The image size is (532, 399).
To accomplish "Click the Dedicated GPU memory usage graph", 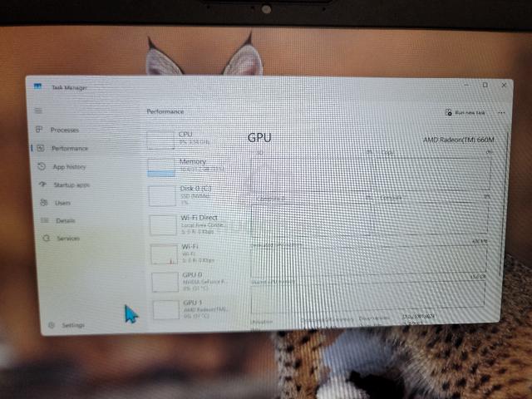I will (x=369, y=260).
